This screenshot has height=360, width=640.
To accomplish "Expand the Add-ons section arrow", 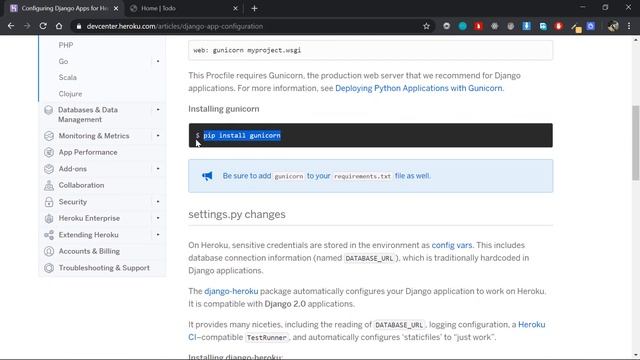I will point(158,169).
